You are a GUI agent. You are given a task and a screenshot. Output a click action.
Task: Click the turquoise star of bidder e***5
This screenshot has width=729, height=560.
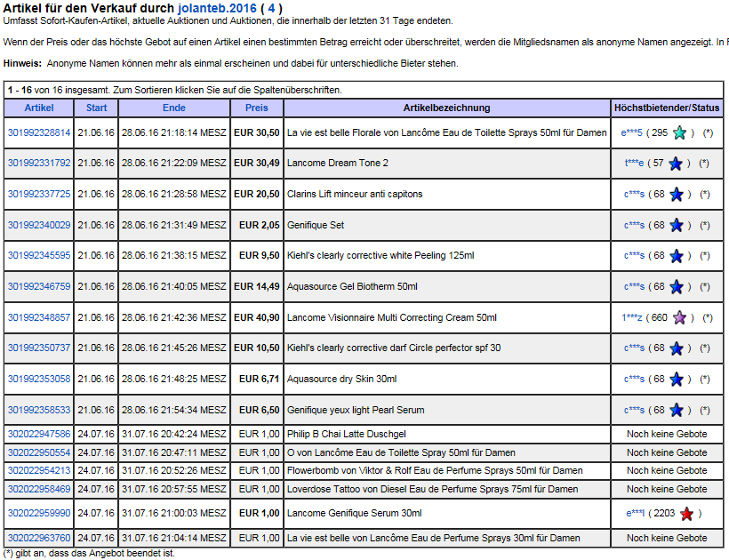point(679,133)
